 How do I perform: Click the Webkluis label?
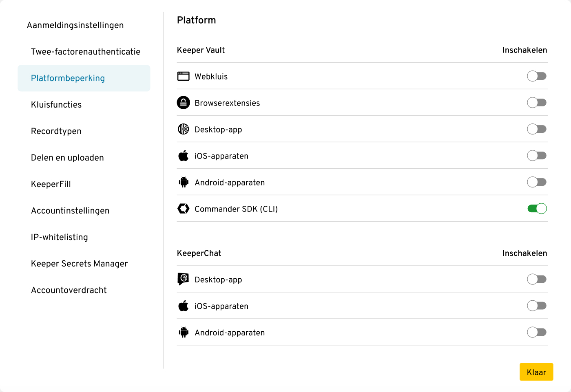point(211,77)
